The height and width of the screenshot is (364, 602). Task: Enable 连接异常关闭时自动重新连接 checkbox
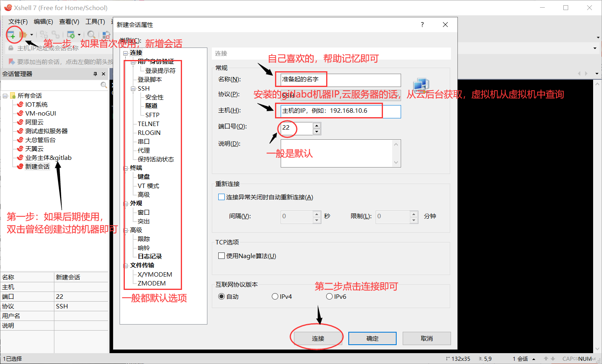[x=221, y=197]
